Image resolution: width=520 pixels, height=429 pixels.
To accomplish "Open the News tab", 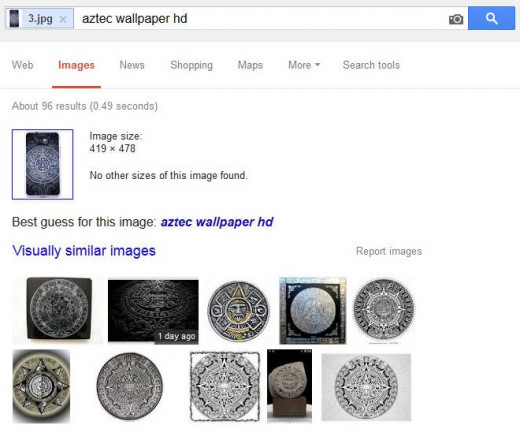I will pos(132,65).
